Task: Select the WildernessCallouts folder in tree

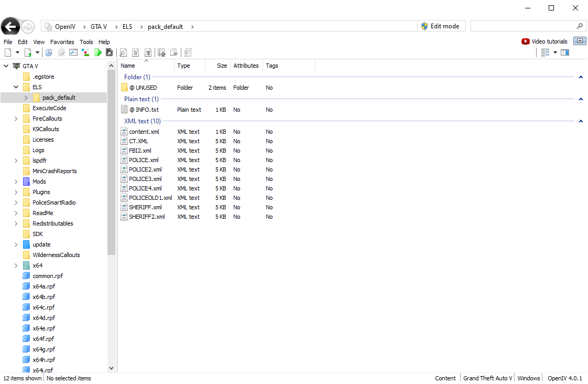Action: point(56,255)
